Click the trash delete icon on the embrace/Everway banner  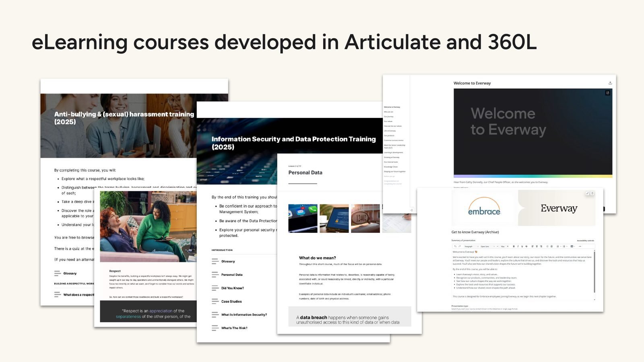point(592,193)
